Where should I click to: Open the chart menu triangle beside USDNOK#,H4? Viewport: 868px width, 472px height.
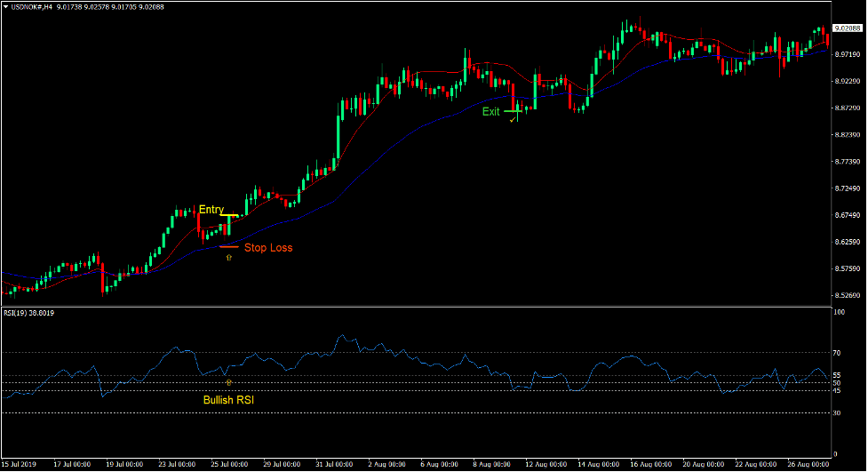tap(5, 6)
